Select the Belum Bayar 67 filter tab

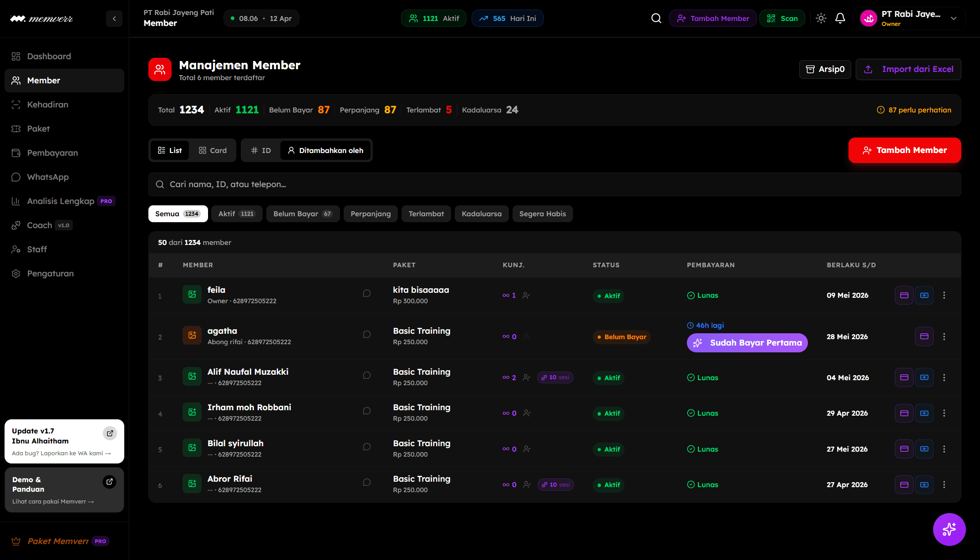tap(303, 214)
